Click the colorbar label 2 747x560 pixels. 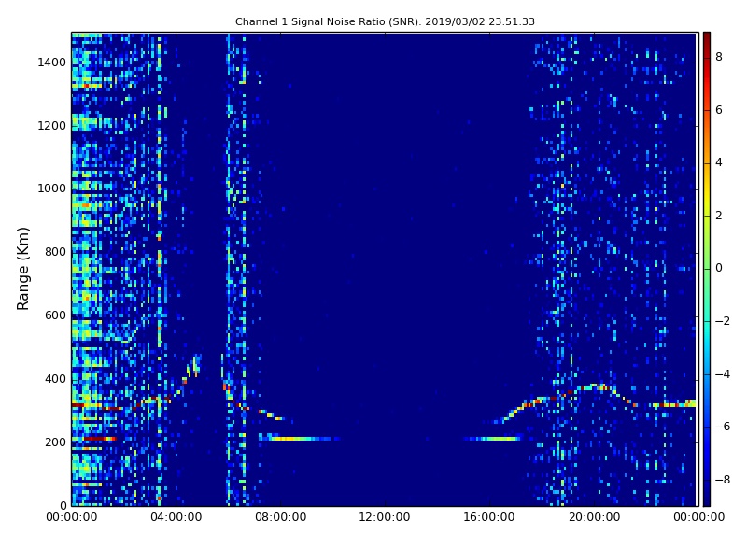tap(719, 216)
